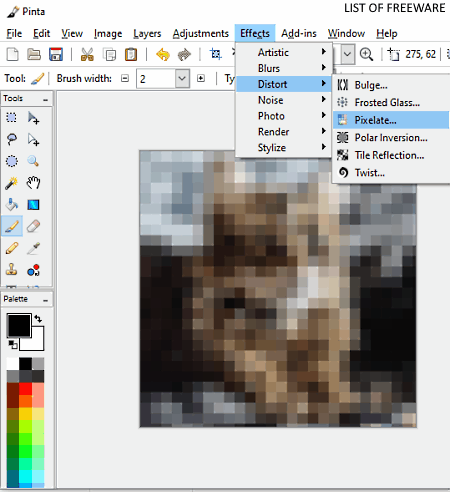Viewport: 450px width, 492px height.
Task: Select the Ellipse Select tool
Action: click(x=12, y=161)
